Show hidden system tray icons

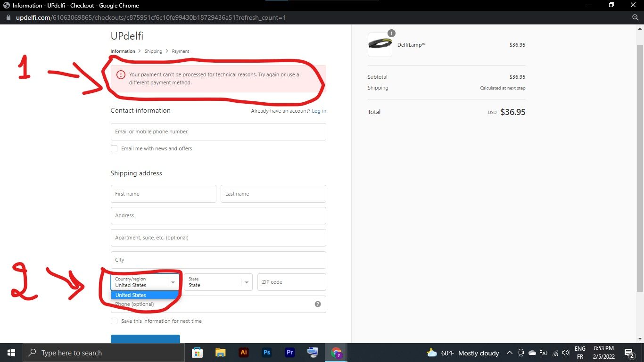pyautogui.click(x=510, y=353)
